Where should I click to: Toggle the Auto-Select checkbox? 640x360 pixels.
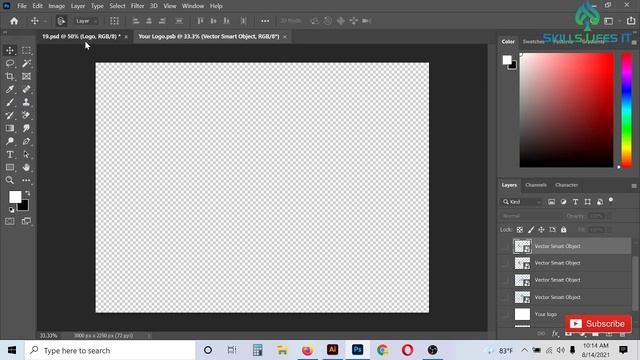pyautogui.click(x=61, y=21)
